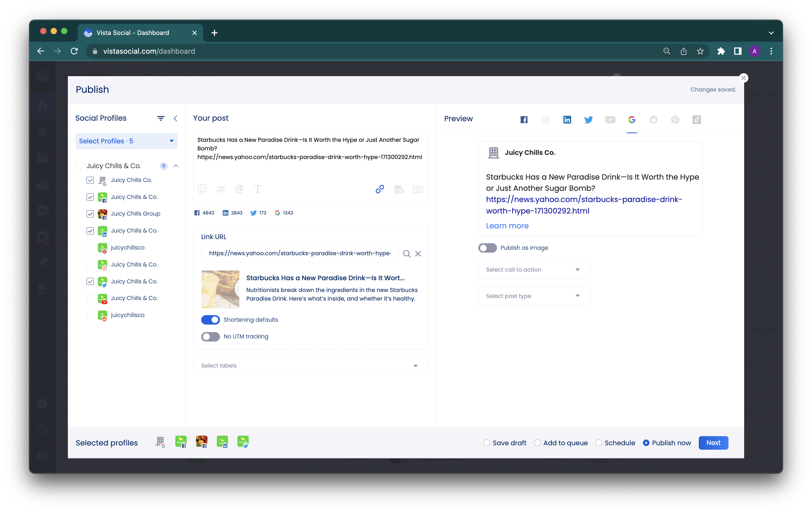Collapse the Social Profiles panel arrow
The height and width of the screenshot is (512, 812).
(175, 118)
